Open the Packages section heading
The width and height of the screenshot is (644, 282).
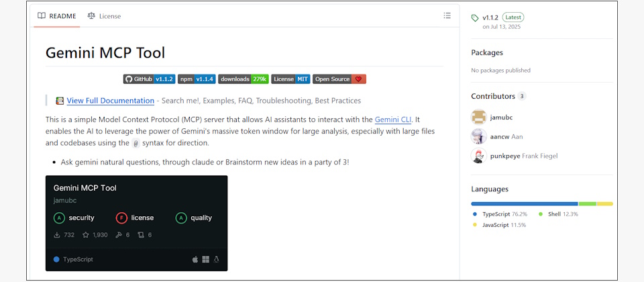[x=487, y=52]
